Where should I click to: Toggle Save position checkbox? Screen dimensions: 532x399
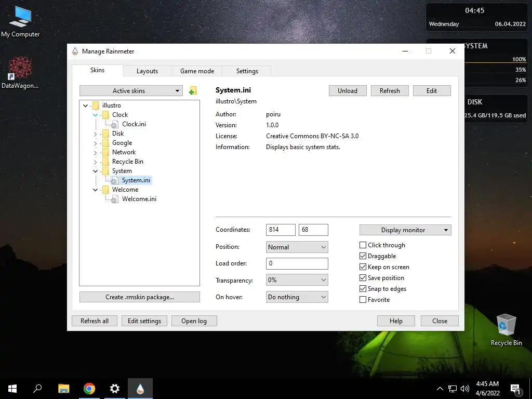[x=363, y=277]
